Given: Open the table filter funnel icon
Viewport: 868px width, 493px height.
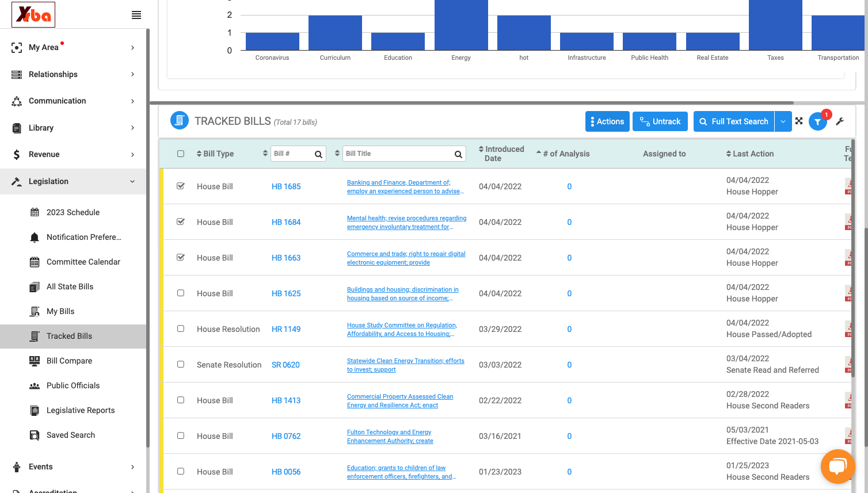Looking at the screenshot, I should 817,122.
